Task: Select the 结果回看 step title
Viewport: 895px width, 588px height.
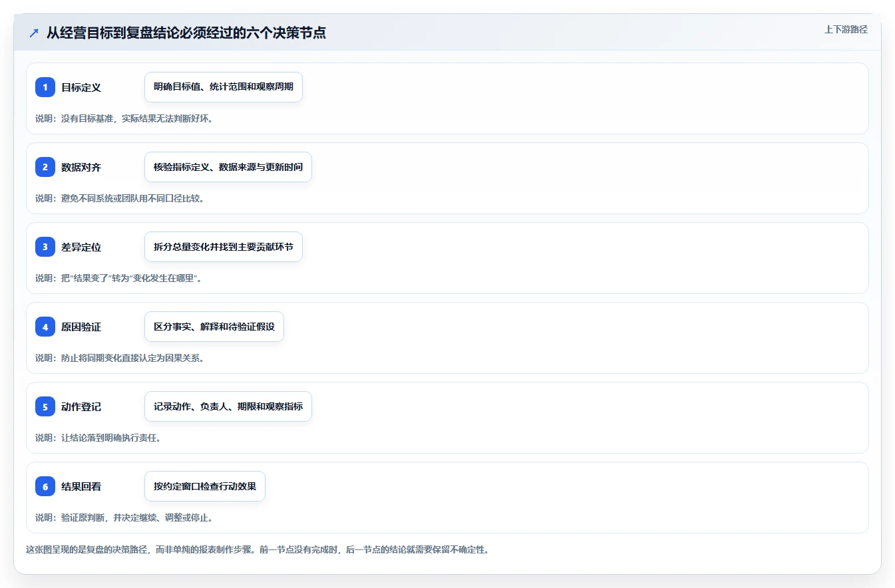Action: click(81, 486)
